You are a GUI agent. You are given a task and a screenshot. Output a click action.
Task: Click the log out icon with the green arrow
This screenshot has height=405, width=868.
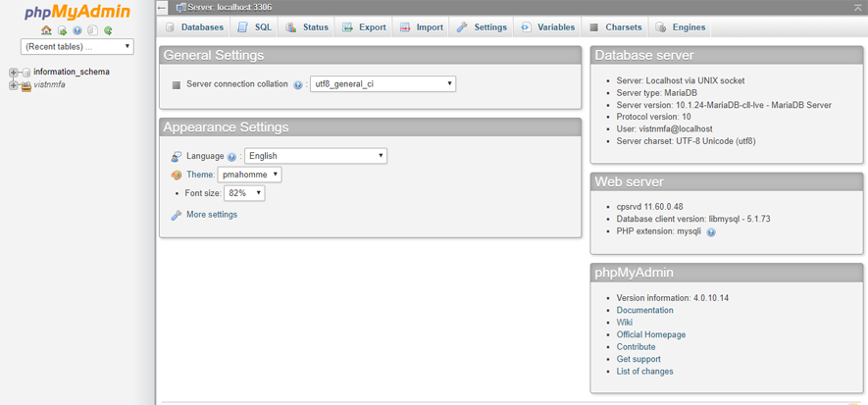click(x=63, y=30)
